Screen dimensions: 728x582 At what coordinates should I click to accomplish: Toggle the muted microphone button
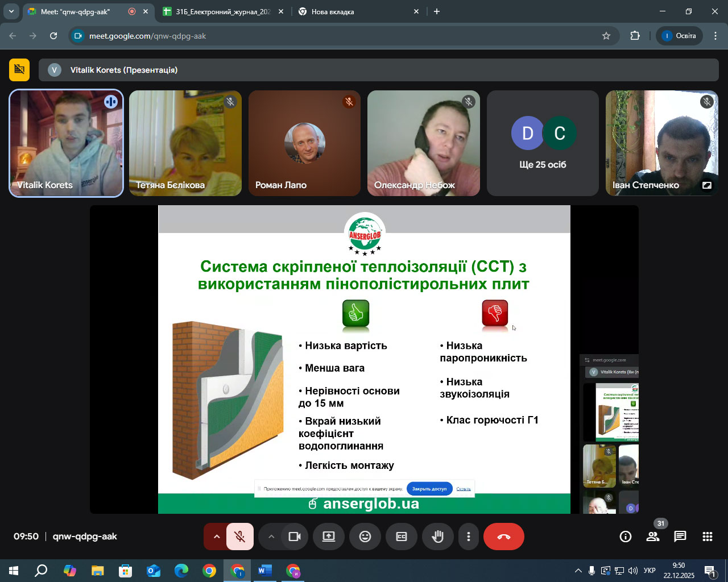[x=240, y=537]
